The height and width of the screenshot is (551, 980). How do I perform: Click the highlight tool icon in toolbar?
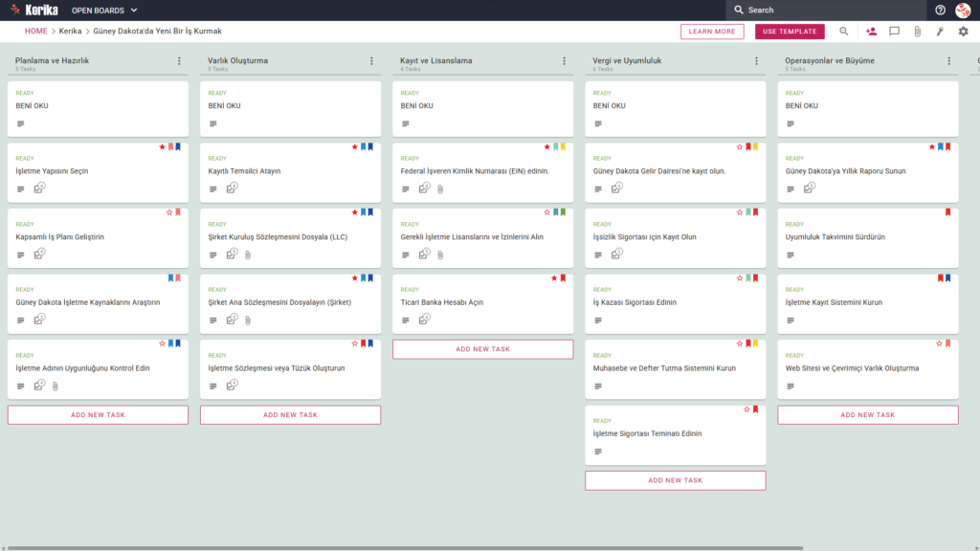coord(940,32)
